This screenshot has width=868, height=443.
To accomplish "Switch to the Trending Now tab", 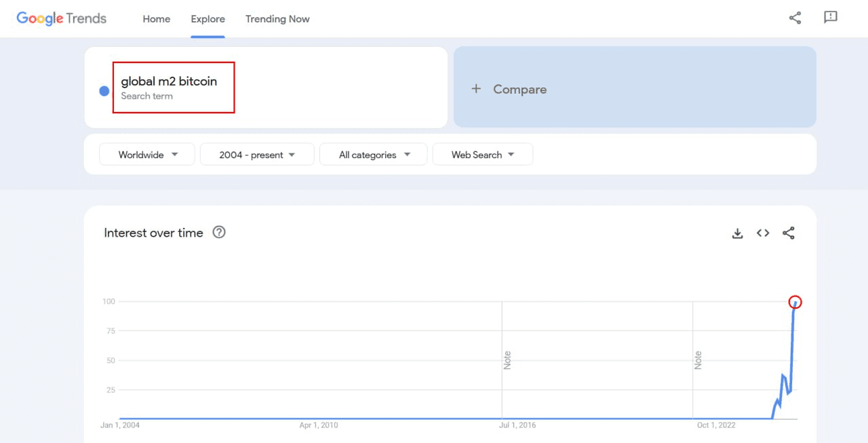I will [x=277, y=19].
